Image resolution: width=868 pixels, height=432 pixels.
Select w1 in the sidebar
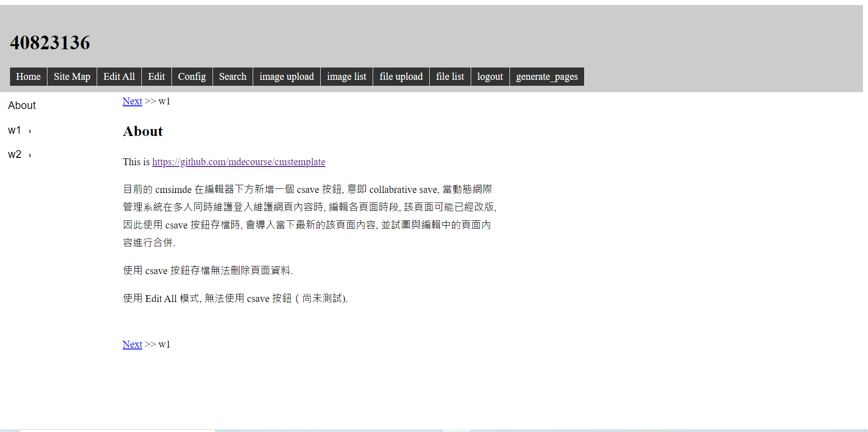tap(15, 130)
